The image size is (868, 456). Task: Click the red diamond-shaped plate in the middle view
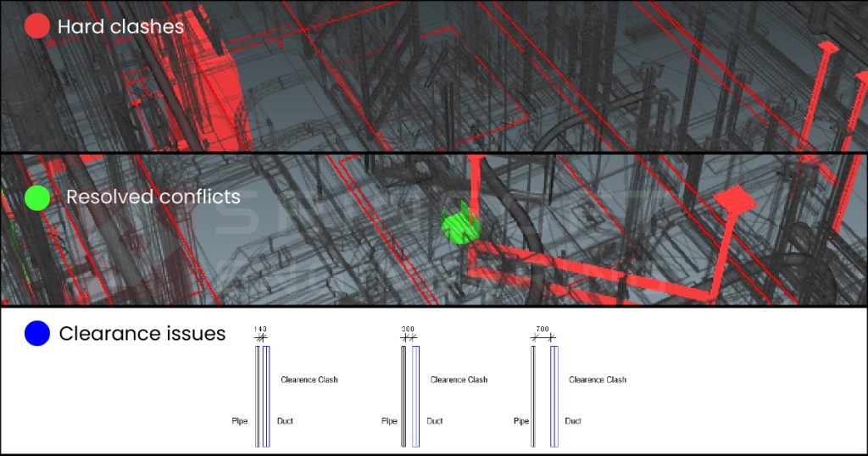(735, 200)
